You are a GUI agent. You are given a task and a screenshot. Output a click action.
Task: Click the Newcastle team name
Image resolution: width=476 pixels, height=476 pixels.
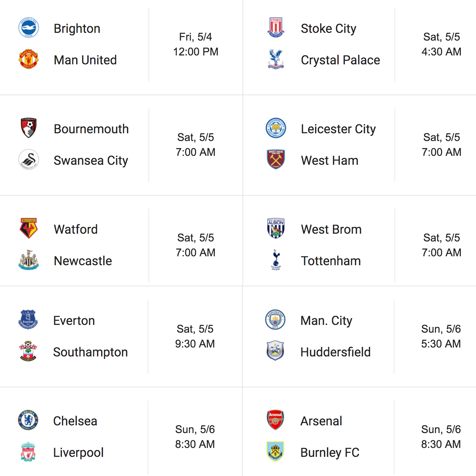[x=83, y=261]
